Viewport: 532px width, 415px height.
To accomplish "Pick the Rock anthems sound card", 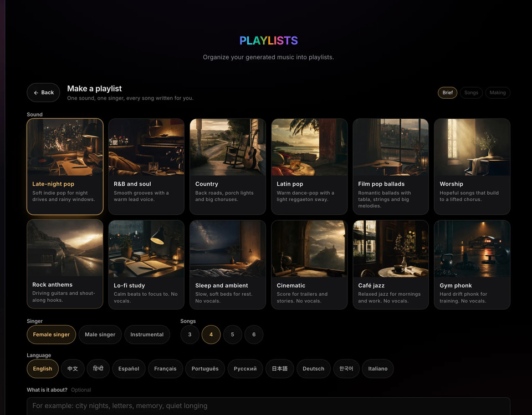I will coord(65,264).
